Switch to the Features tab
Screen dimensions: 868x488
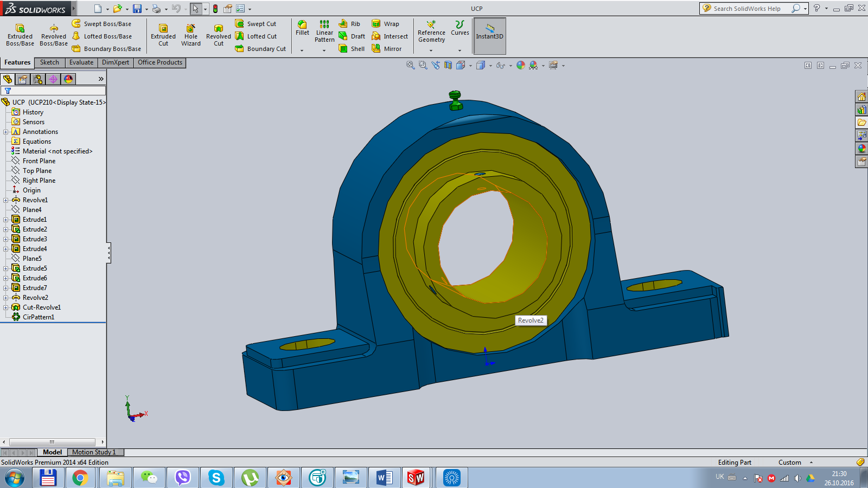pos(17,62)
